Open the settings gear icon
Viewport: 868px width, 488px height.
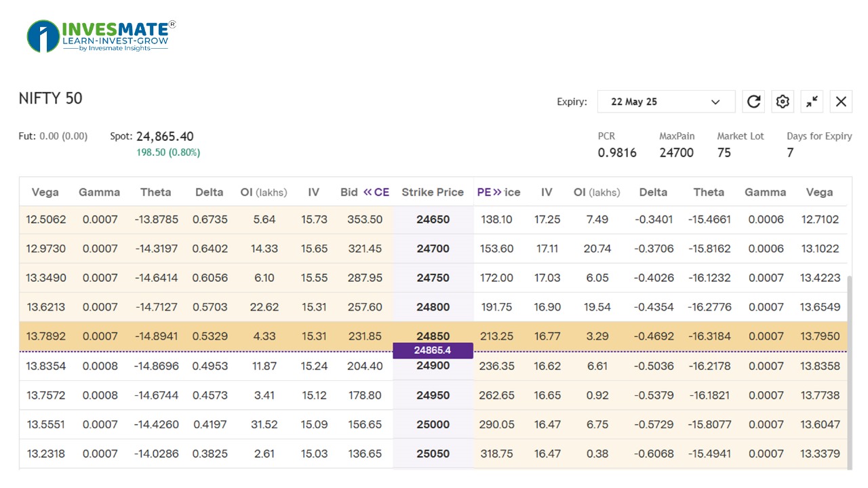pyautogui.click(x=783, y=102)
